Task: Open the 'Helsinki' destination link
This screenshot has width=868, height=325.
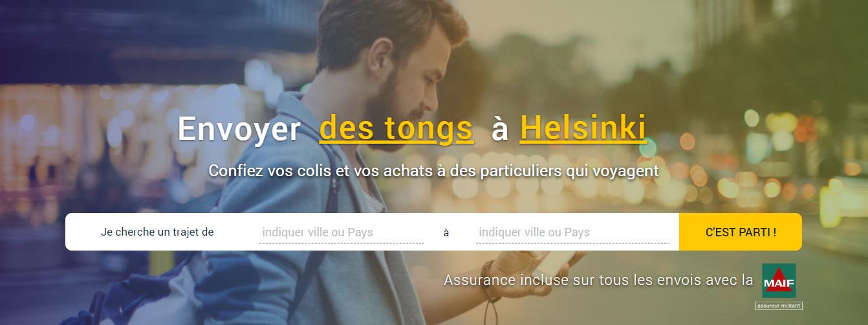Action: (x=583, y=128)
